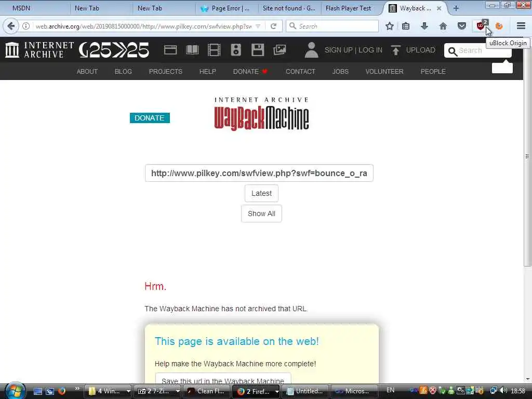Open uBlock Origin extension icon
Viewport: 532px width, 399px height.
pos(481,25)
